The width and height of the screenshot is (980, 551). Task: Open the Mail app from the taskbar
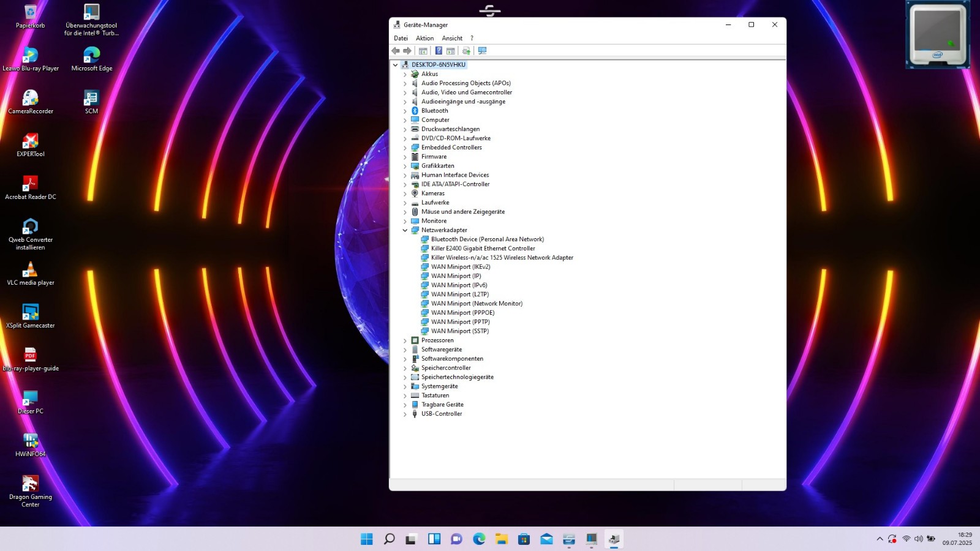546,539
